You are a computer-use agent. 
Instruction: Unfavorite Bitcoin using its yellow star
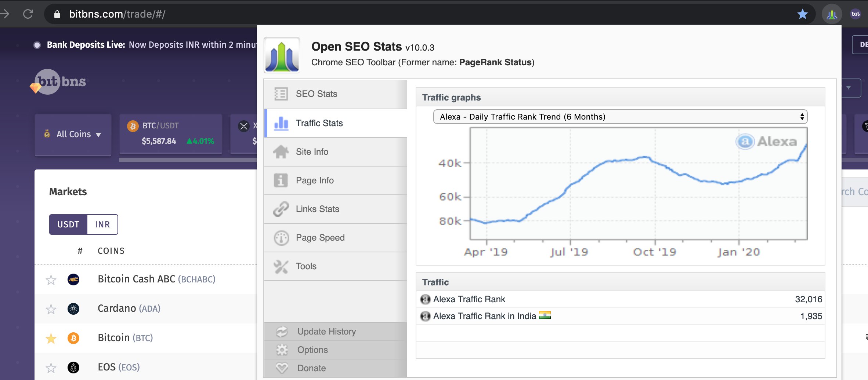click(x=51, y=339)
